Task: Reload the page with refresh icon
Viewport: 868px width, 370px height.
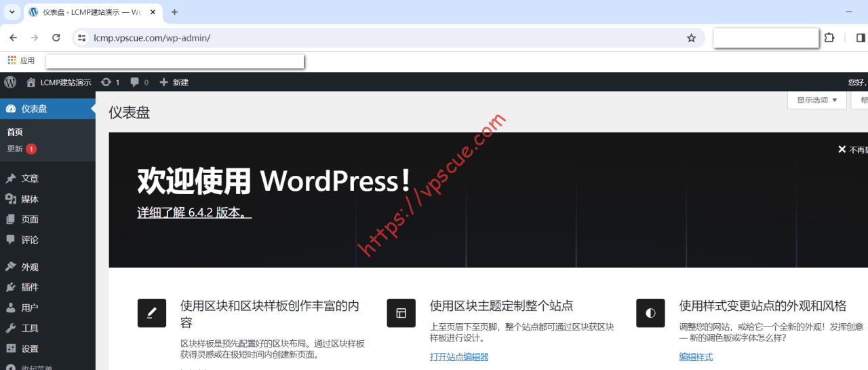Action: pyautogui.click(x=56, y=38)
